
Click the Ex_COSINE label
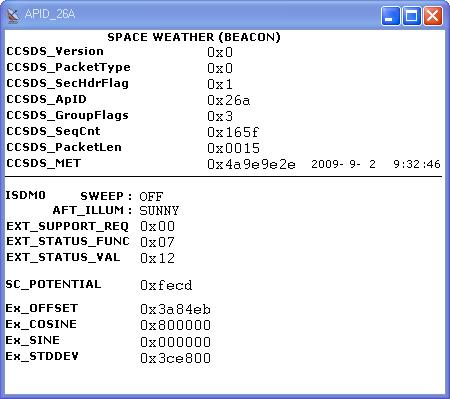pos(41,324)
